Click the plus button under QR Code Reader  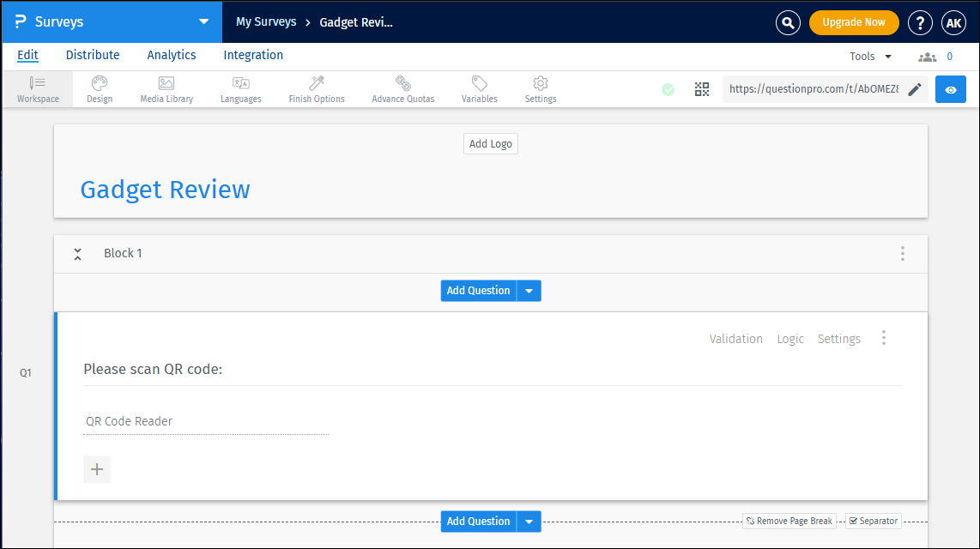click(x=97, y=469)
